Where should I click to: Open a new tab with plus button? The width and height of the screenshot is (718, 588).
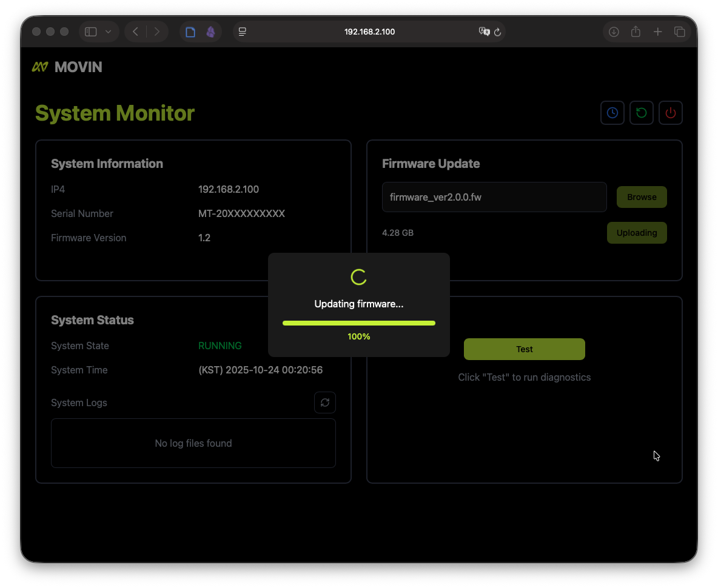[657, 32]
